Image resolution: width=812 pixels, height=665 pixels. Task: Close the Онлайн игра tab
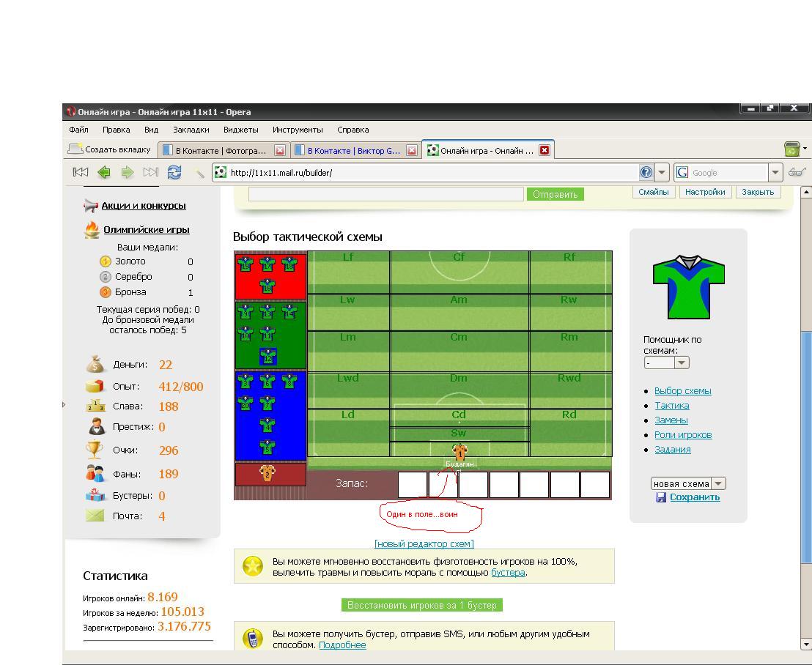[x=544, y=150]
